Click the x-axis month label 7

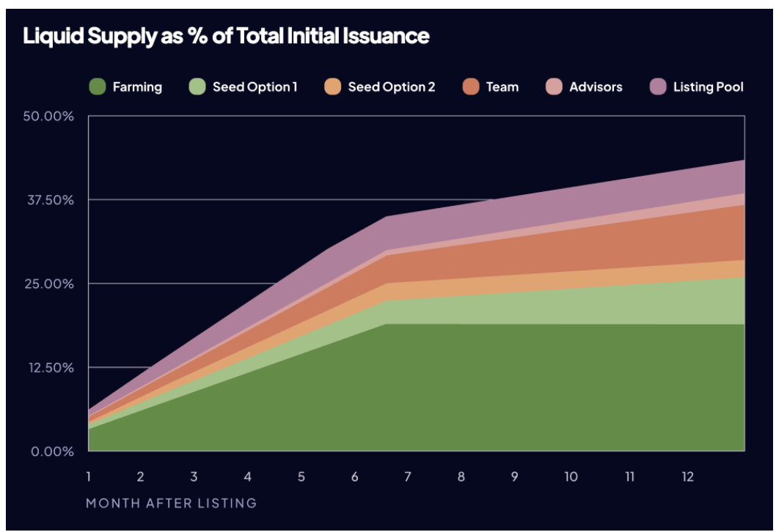[408, 476]
